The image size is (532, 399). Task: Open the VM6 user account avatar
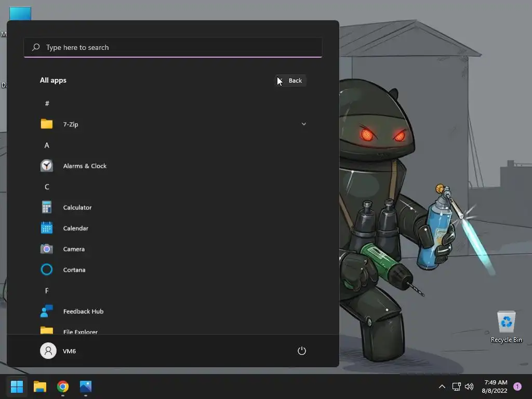(x=48, y=351)
